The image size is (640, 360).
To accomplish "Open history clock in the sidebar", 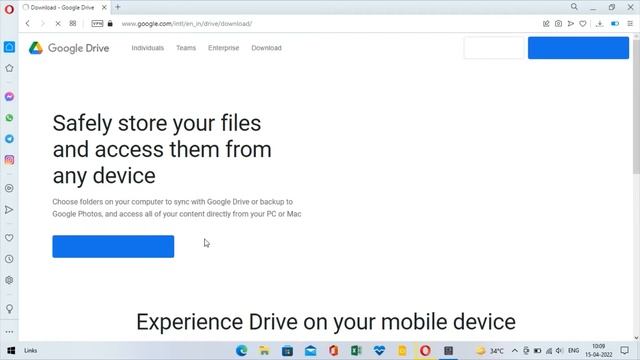I will point(9,259).
